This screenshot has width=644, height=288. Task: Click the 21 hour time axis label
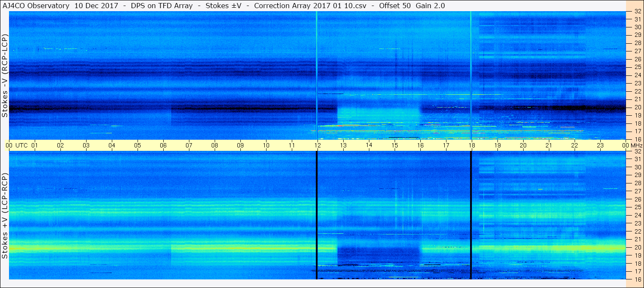coord(549,145)
